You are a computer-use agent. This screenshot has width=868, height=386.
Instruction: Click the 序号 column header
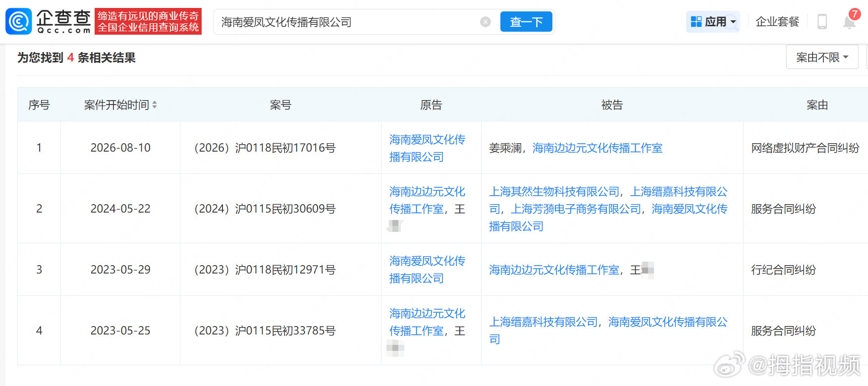click(x=39, y=105)
